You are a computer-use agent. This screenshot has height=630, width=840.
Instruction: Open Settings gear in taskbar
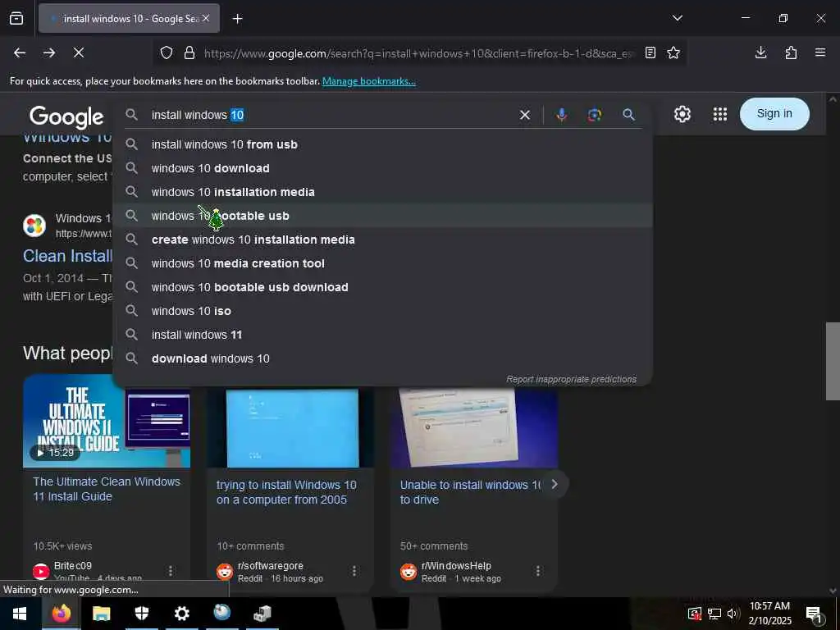coord(181,614)
